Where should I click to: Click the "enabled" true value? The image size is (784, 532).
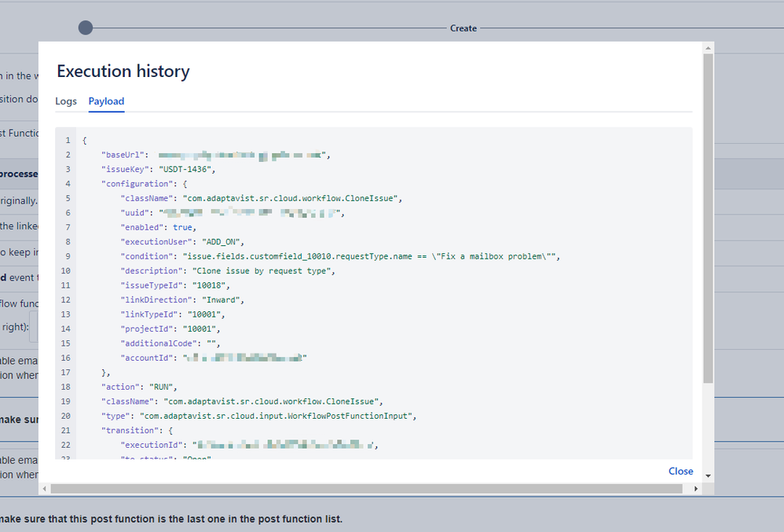click(x=182, y=228)
